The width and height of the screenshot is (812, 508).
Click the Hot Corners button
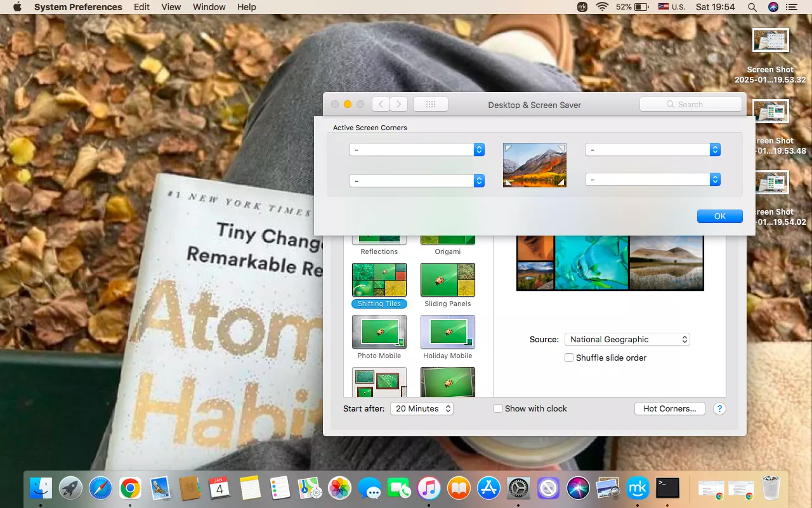[x=669, y=409]
